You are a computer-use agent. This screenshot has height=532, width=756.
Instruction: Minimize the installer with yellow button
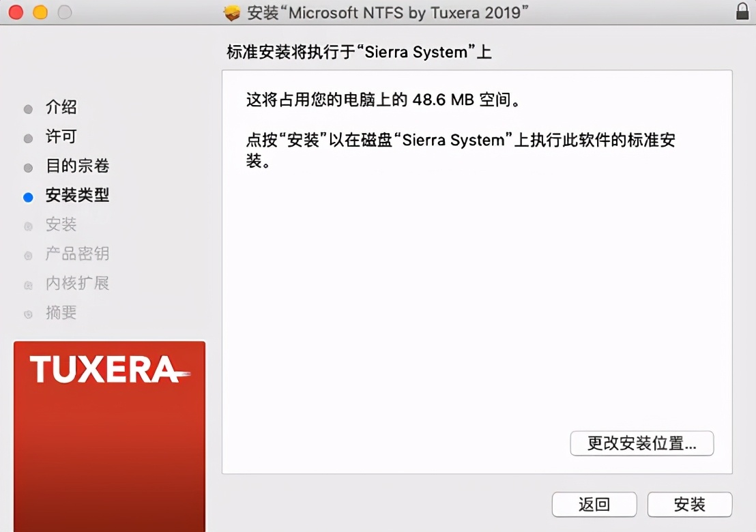tap(40, 12)
